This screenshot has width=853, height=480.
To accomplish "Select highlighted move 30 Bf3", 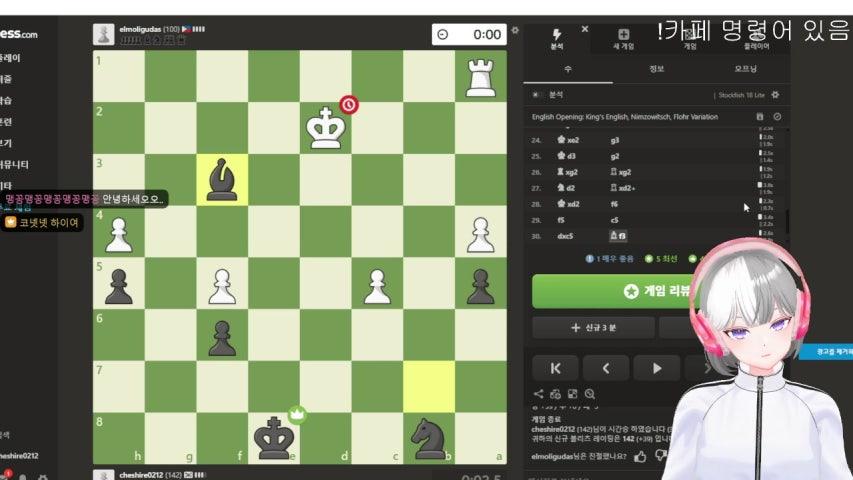I will point(618,236).
